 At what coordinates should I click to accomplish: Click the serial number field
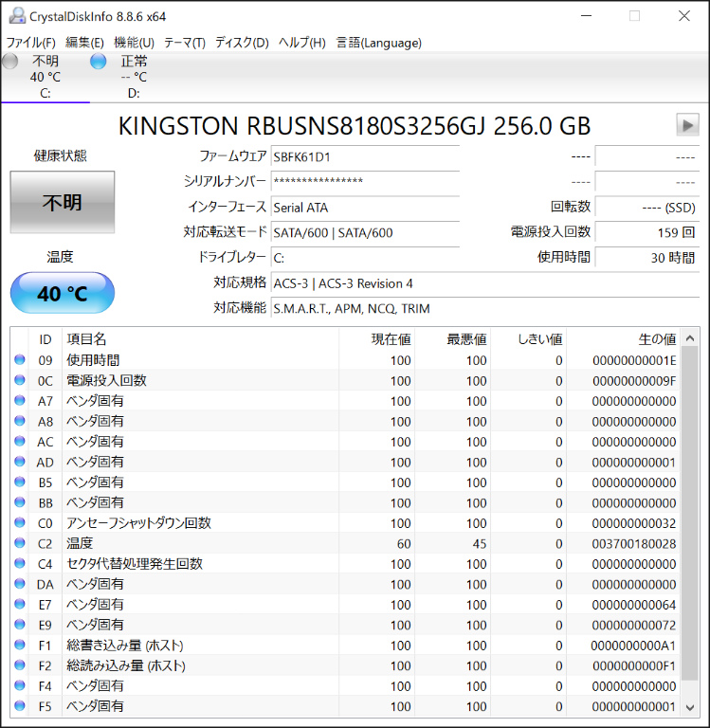pyautogui.click(x=364, y=181)
